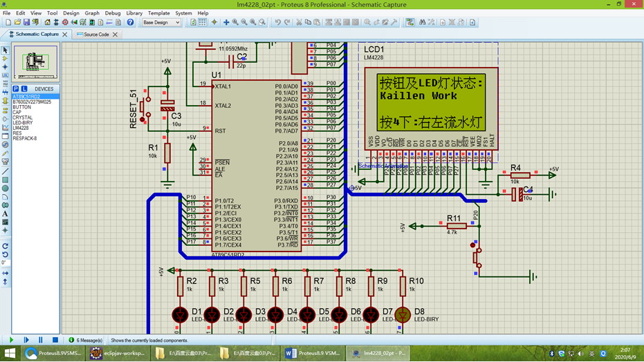The image size is (644, 362).
Task: Open the Graph menu
Action: pos(92,13)
